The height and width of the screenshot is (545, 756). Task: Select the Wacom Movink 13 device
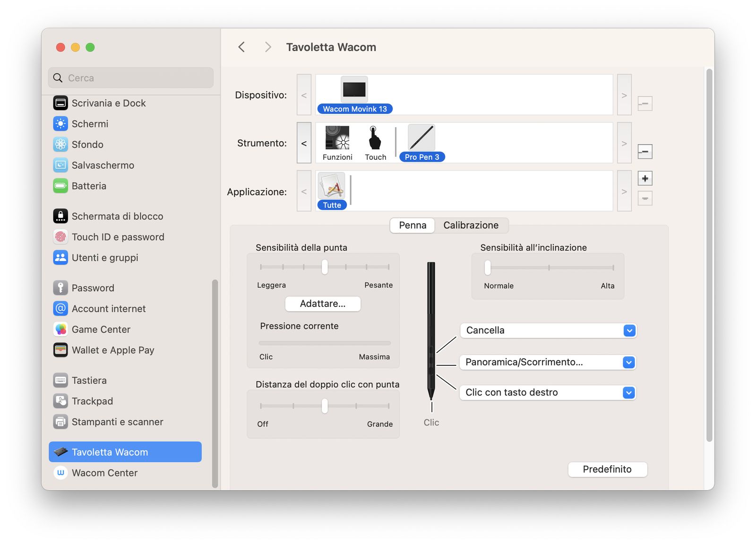click(354, 95)
